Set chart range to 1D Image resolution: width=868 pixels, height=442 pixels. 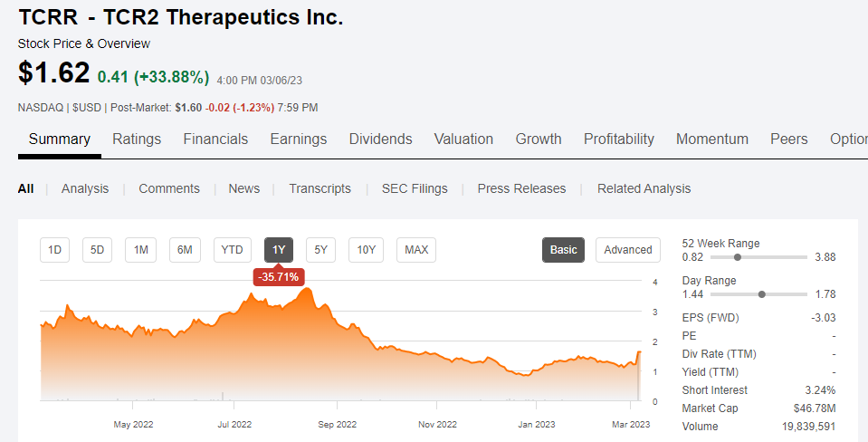point(54,250)
